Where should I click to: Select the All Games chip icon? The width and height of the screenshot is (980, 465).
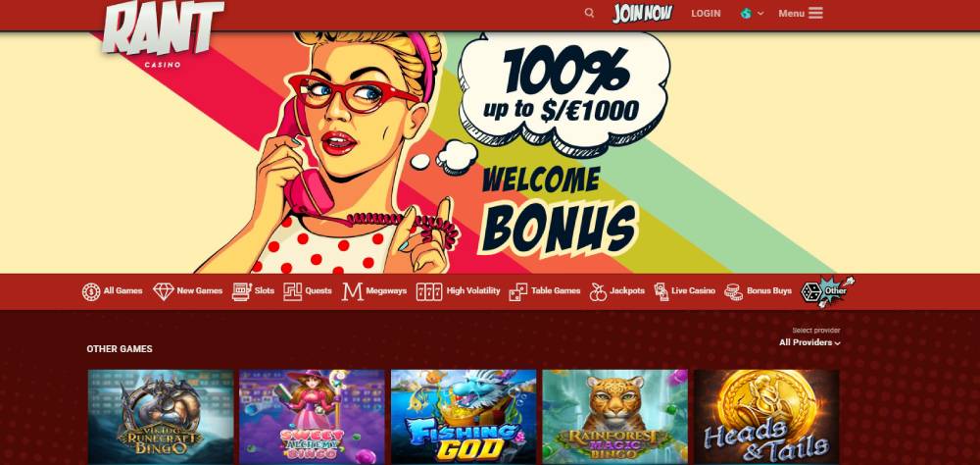pyautogui.click(x=90, y=291)
